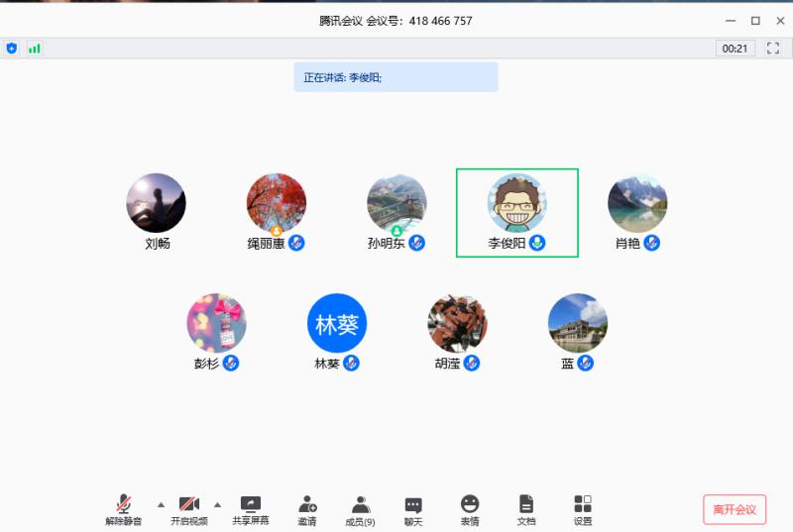Select 彭杉's avatar
Viewport: 793px width, 532px height.
pos(216,323)
